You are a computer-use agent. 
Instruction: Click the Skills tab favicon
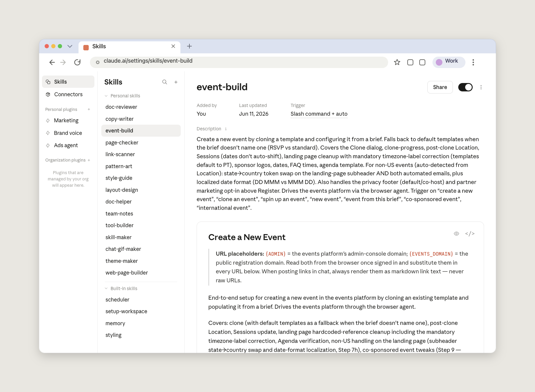click(86, 47)
